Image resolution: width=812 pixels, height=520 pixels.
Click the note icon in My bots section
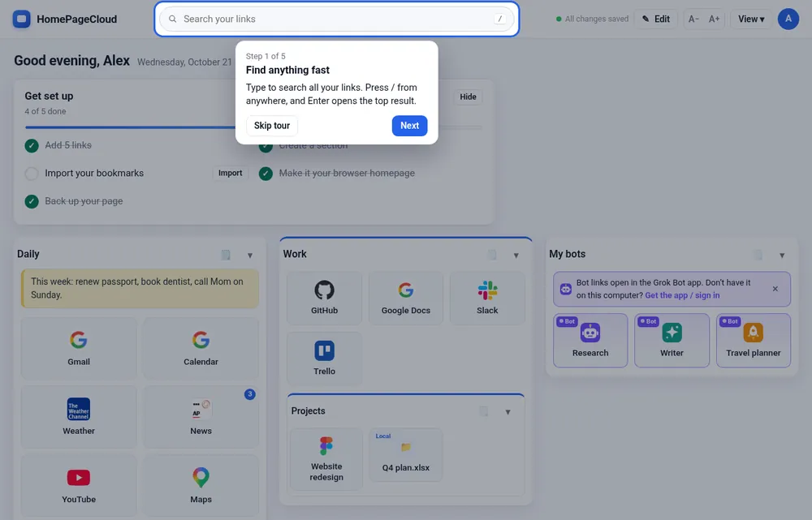tap(758, 255)
